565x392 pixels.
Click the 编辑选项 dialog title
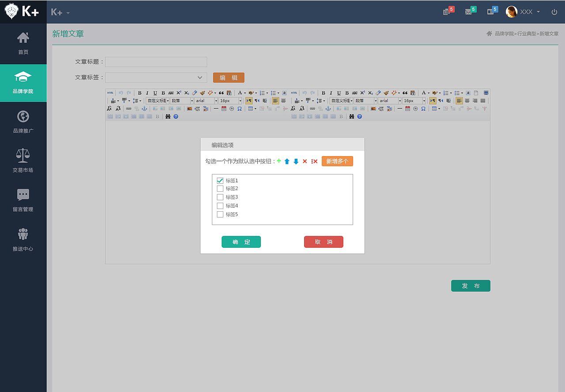[x=222, y=145]
